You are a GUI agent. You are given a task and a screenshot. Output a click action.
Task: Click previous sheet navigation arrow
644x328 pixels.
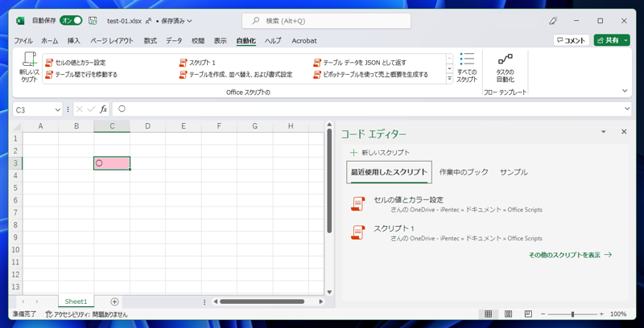click(23, 301)
